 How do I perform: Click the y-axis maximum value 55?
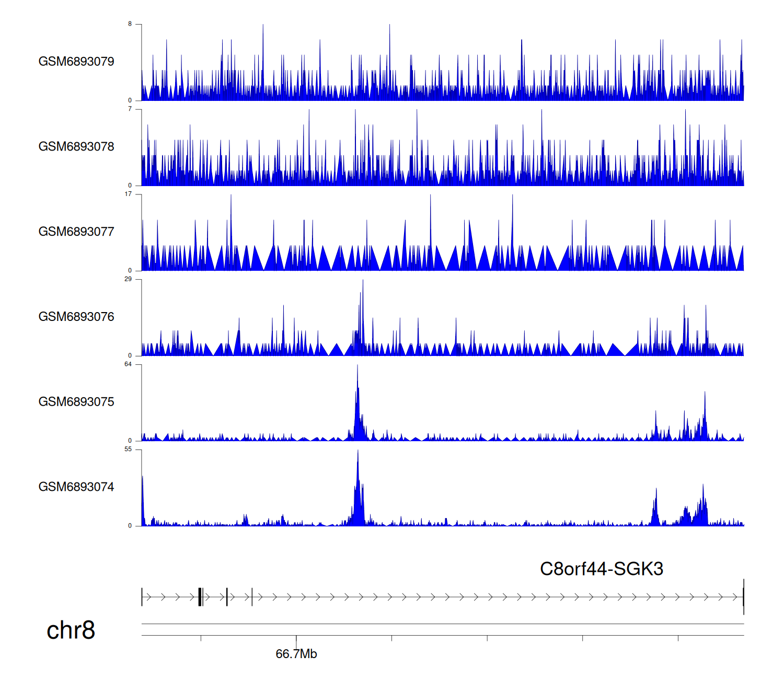128,450
